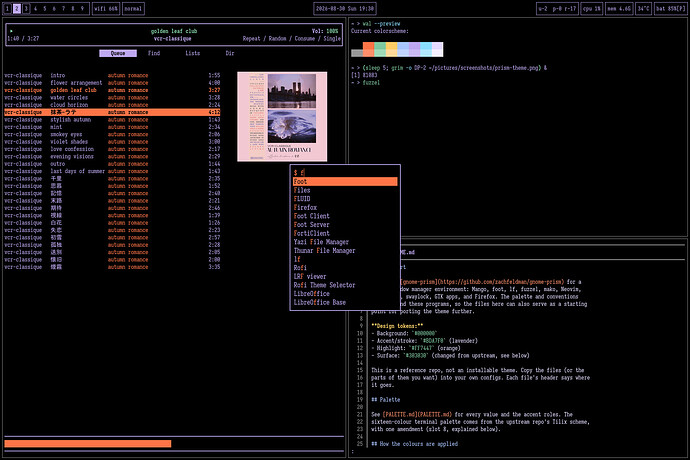Click the gray swatch in the colorscheme preview
The height and width of the screenshot is (460, 690).
(x=357, y=53)
